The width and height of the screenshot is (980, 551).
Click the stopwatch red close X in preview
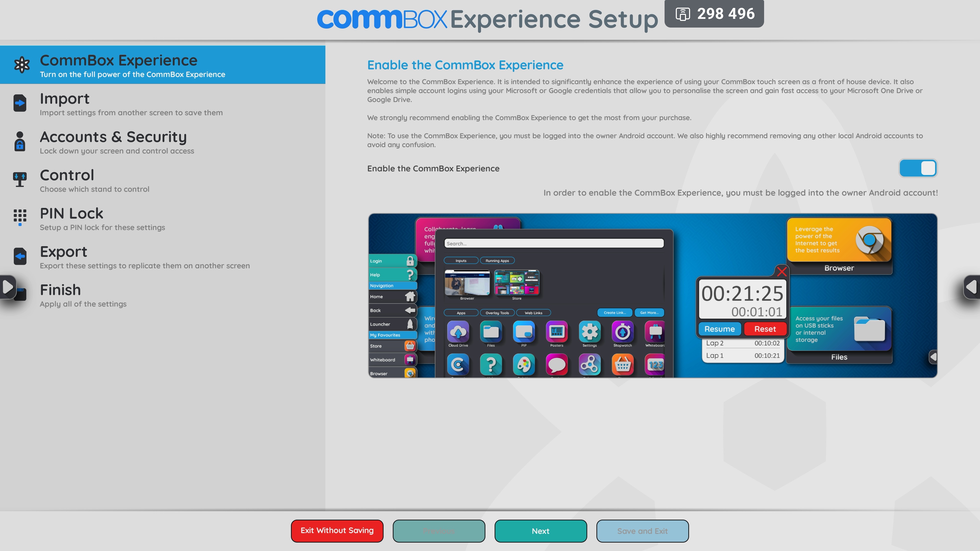[782, 271]
